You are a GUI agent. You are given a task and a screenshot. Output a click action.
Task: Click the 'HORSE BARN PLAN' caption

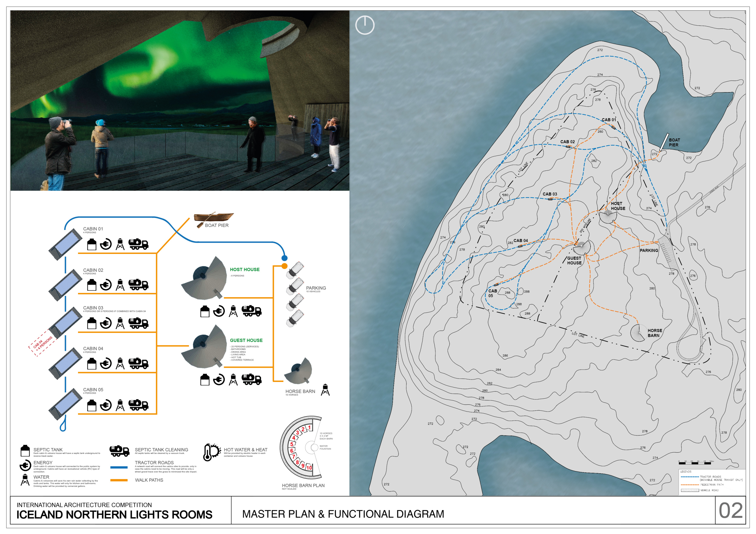[x=303, y=485]
